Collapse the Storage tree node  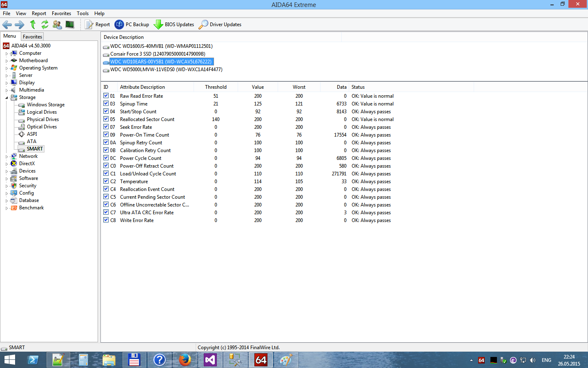pos(7,98)
